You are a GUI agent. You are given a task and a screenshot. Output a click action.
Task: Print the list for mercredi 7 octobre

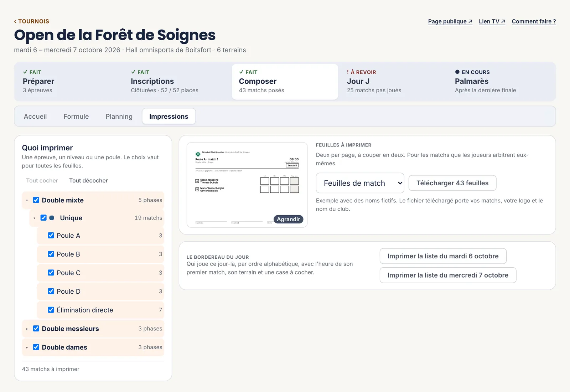click(x=448, y=275)
